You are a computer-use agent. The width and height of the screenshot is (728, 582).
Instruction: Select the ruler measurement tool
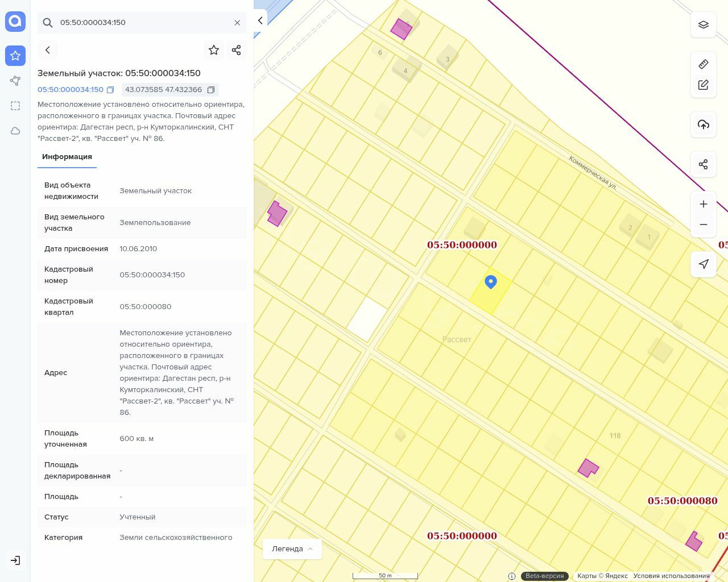pos(704,64)
